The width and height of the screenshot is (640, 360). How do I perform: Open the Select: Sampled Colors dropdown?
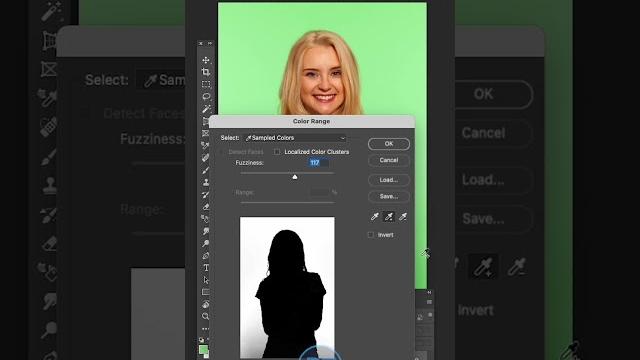pyautogui.click(x=295, y=138)
